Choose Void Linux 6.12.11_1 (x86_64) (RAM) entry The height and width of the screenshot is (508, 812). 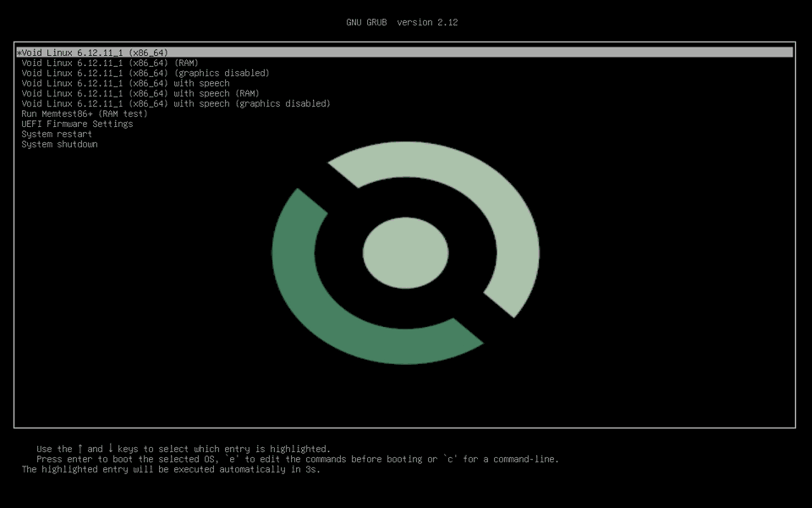110,63
